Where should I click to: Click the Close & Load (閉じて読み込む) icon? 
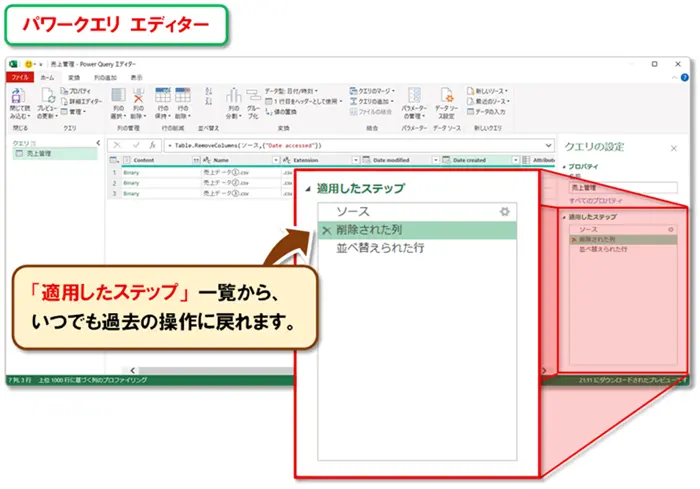18,97
